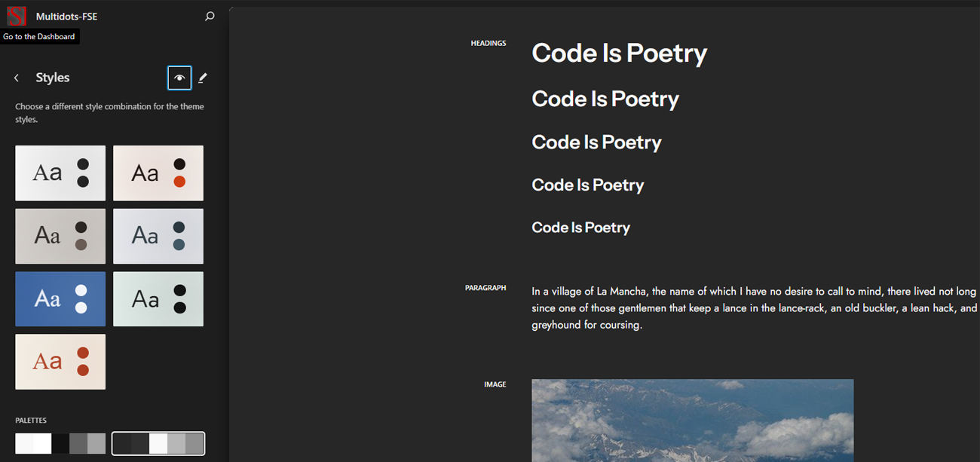Select the white style with black dots
This screenshot has height=462, width=980.
[60, 173]
